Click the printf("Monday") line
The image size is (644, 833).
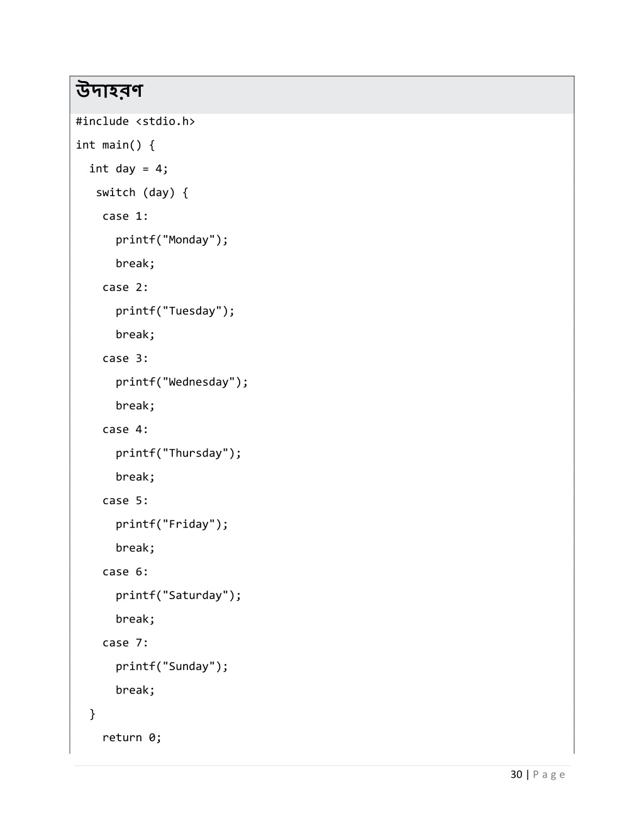172,240
